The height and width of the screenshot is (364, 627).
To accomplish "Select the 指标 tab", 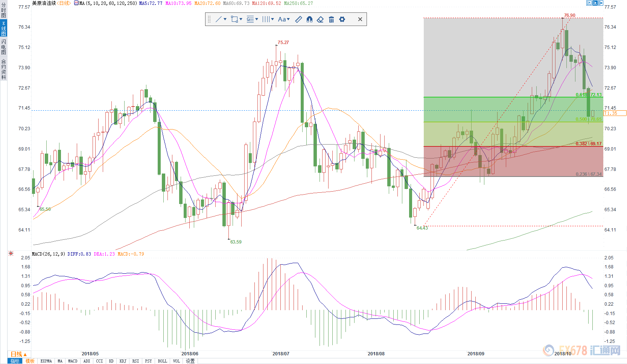I will [x=15, y=361].
